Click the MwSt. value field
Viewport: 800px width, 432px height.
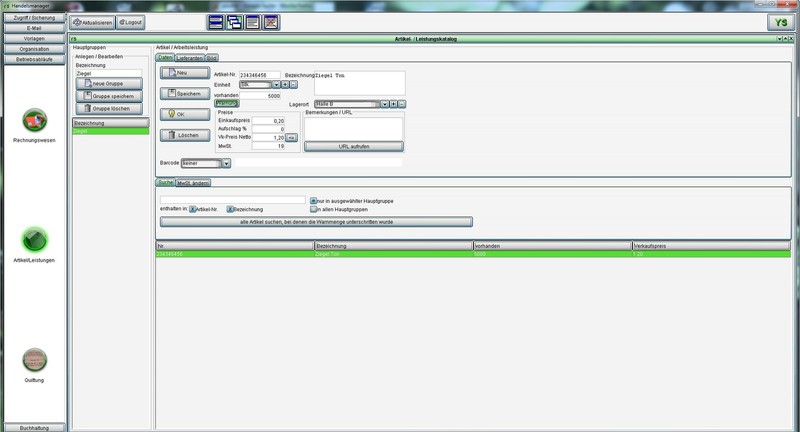click(x=268, y=146)
